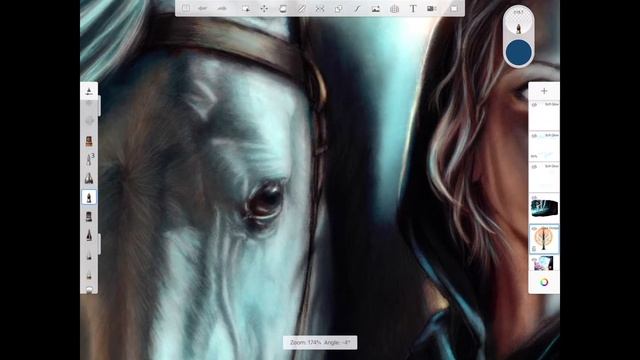Open the brush library at top of brush palette
This screenshot has height=360, width=640.
tap(89, 91)
